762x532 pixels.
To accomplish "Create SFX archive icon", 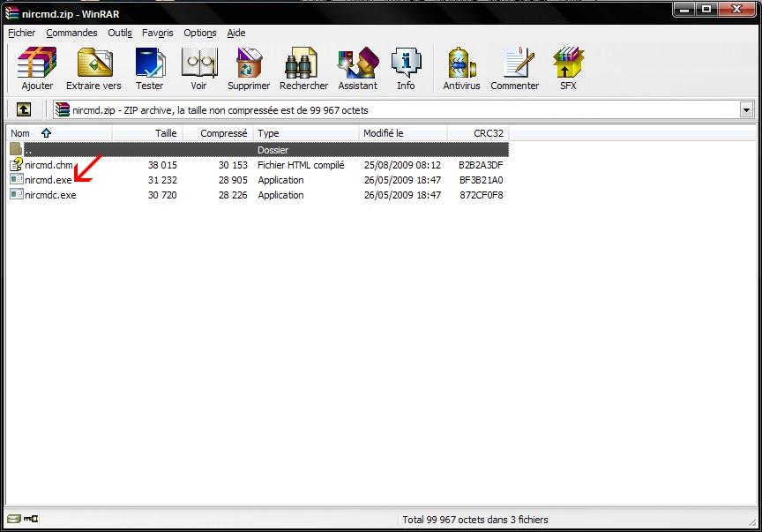I will tap(568, 63).
